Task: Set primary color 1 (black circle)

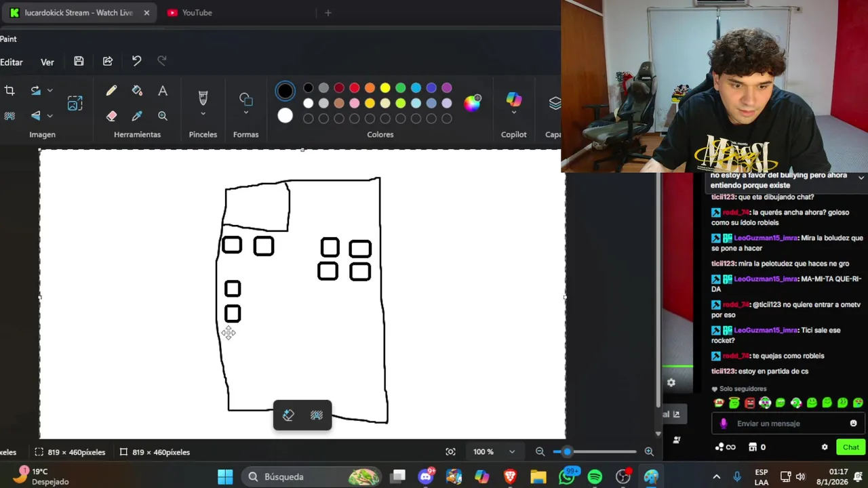Action: tap(285, 91)
